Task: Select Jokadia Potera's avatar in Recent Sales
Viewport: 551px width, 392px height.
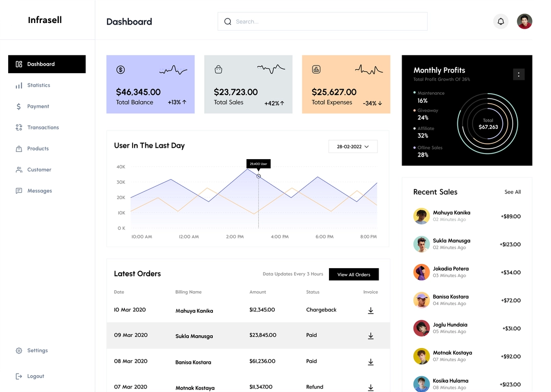Action: click(422, 272)
